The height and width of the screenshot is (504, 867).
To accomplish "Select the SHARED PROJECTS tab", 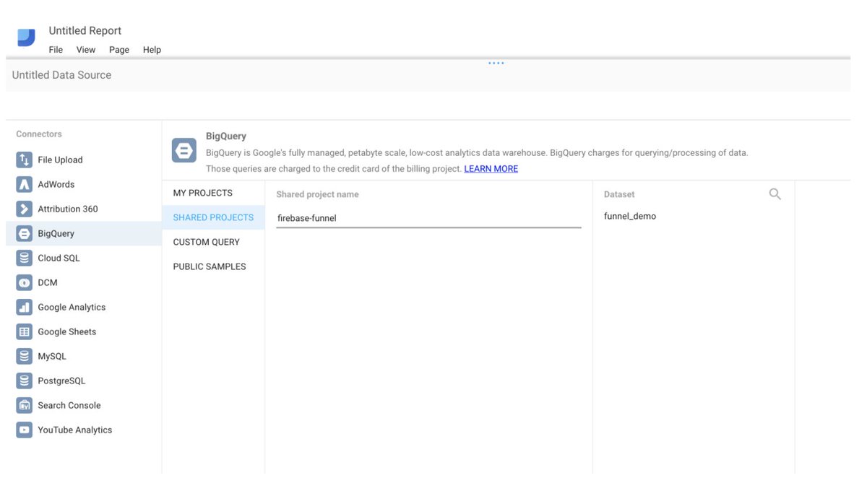I will [x=213, y=217].
